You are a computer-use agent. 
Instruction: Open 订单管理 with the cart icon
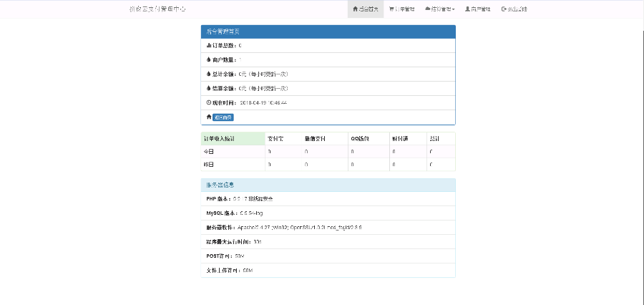click(x=401, y=9)
